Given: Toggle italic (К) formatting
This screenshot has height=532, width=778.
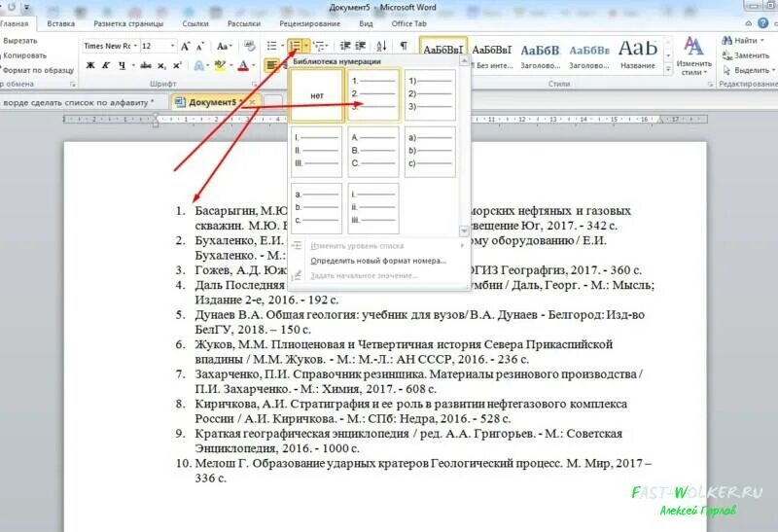Looking at the screenshot, I should [x=106, y=65].
